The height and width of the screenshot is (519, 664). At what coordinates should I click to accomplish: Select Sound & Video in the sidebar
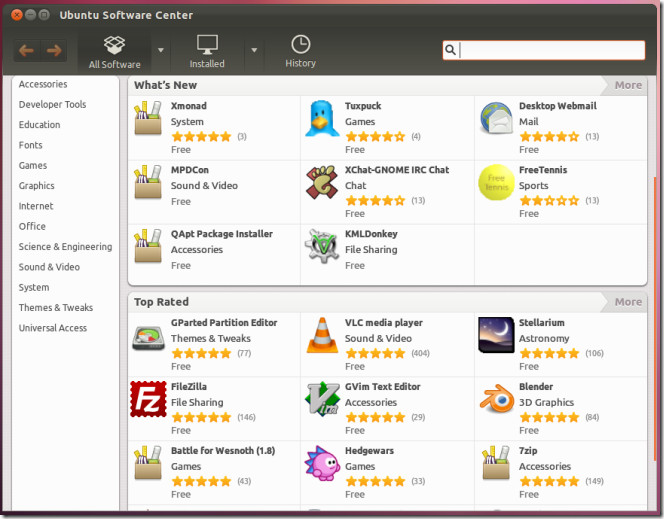(49, 267)
